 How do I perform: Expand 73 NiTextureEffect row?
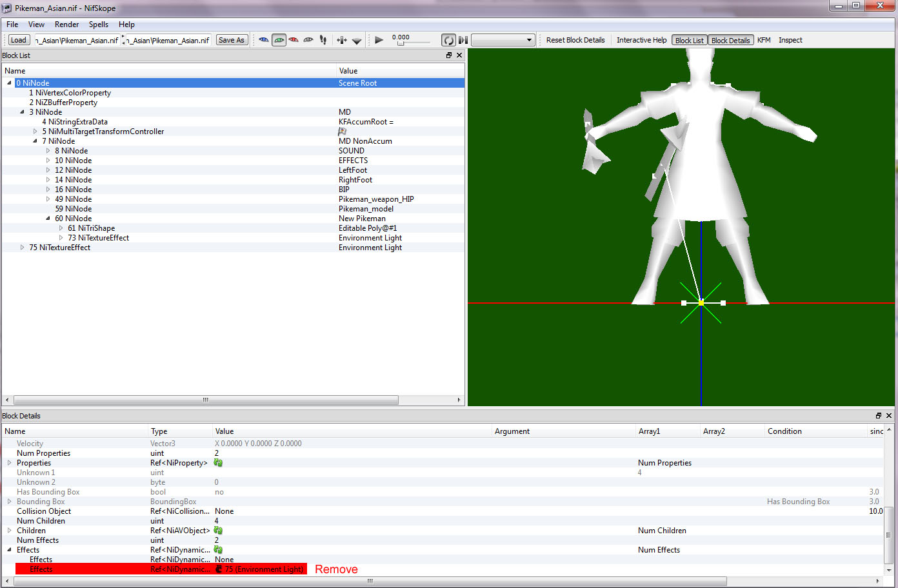pos(61,238)
